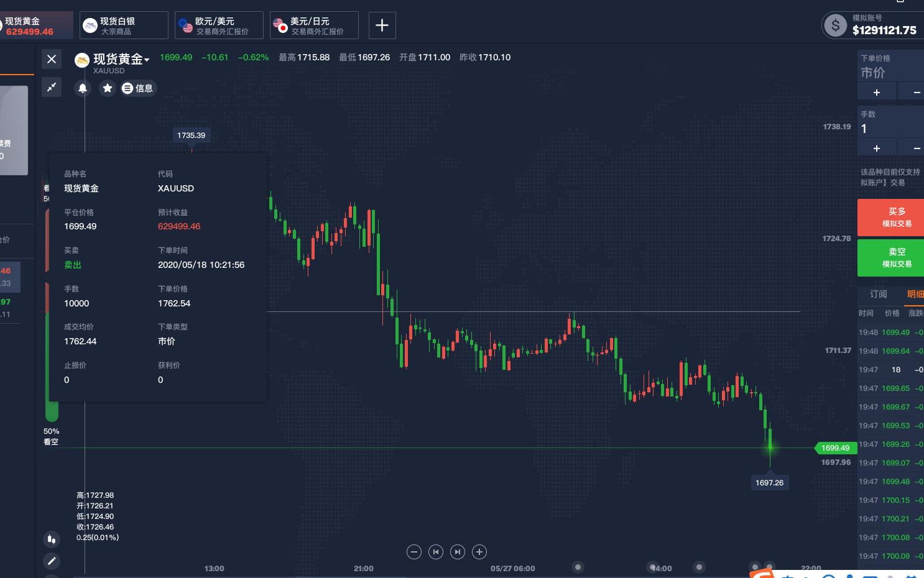Screen dimensions: 924x578
Task: Open the 现货黄金 instrument dropdown
Action: [x=121, y=59]
